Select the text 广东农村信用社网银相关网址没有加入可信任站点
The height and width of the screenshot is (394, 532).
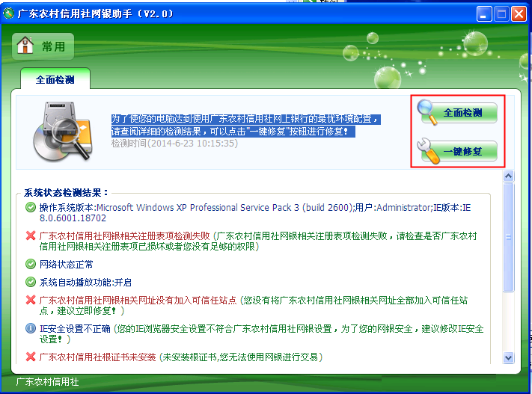tap(138, 300)
